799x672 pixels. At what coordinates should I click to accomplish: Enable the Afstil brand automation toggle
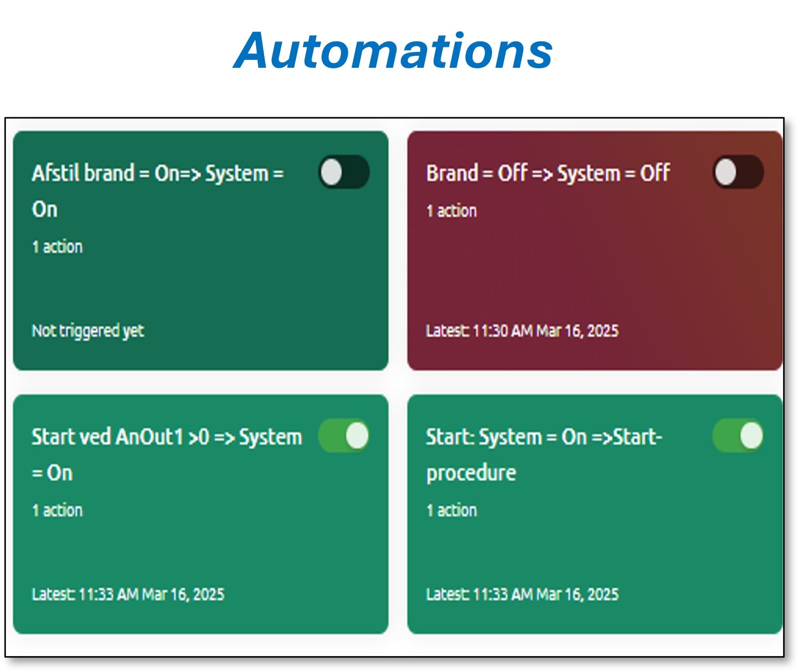(x=343, y=172)
